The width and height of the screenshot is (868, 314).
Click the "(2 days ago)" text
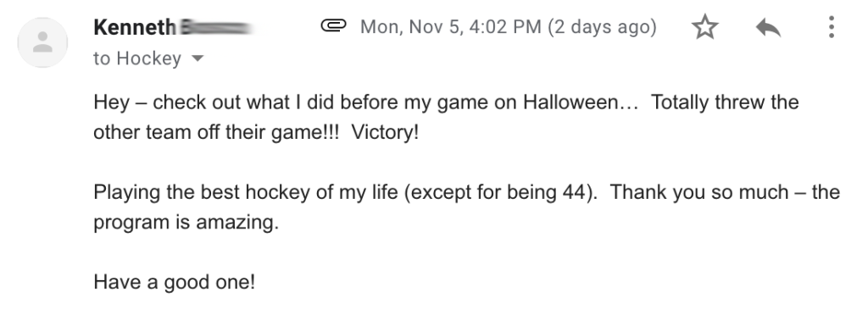coord(603,27)
